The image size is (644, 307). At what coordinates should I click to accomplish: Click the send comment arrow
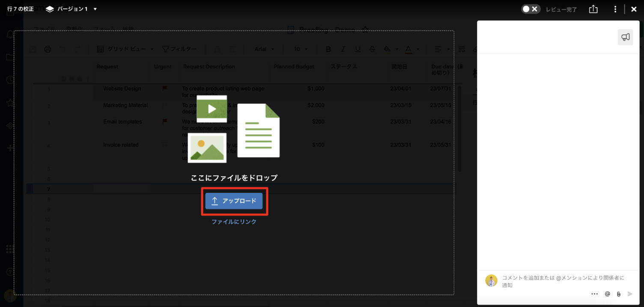pyautogui.click(x=630, y=294)
